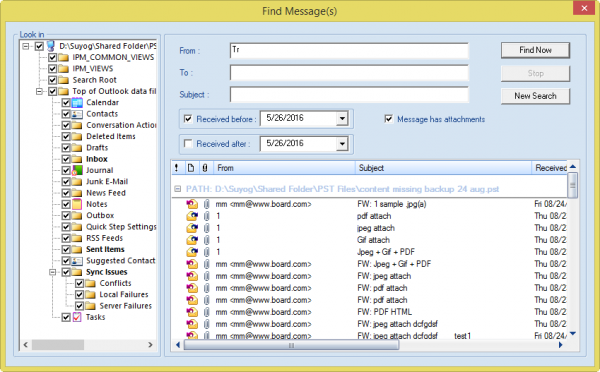Select the IPM_VIEWS folder

point(93,69)
